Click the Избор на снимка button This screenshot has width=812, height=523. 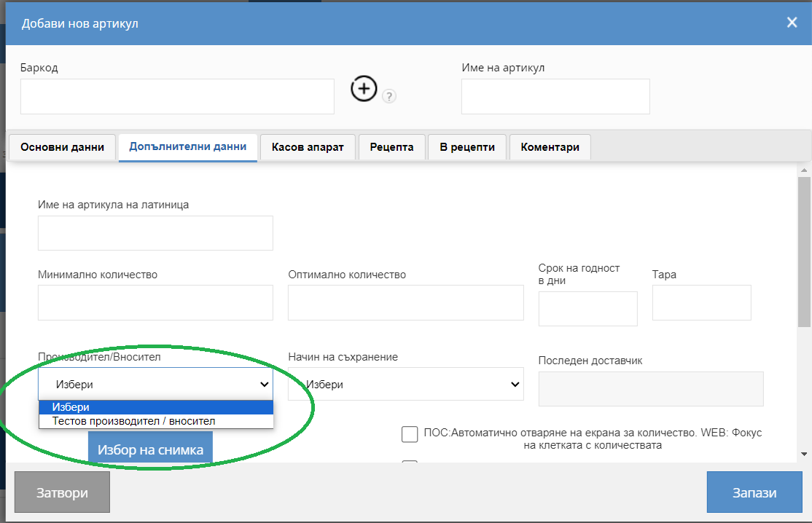click(150, 447)
